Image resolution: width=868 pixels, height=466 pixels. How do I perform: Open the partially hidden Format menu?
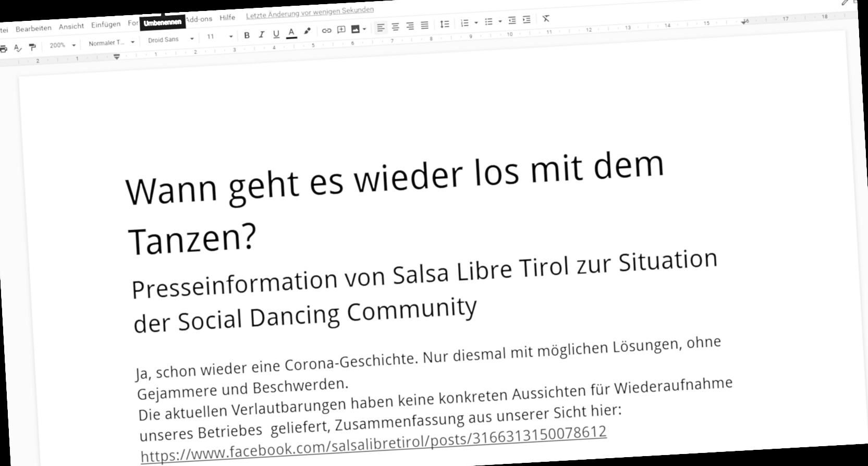(x=133, y=23)
